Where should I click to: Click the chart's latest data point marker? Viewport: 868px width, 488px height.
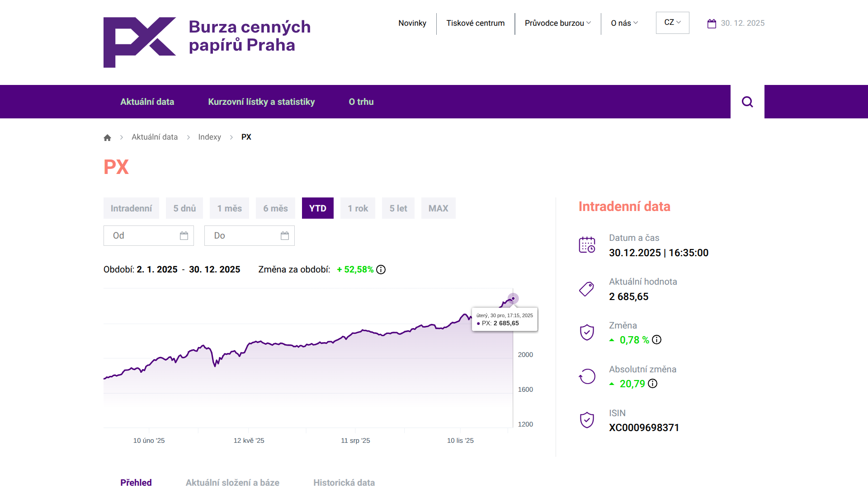coord(513,299)
